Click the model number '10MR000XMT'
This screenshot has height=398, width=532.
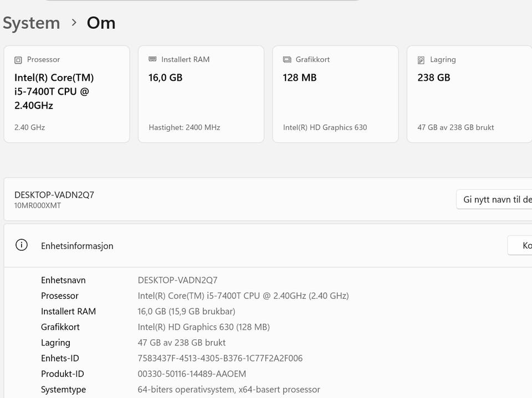38,205
